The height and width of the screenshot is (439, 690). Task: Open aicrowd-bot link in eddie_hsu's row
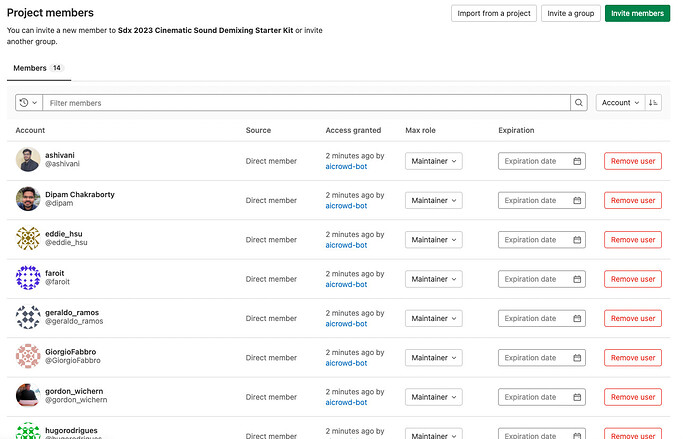(x=346, y=245)
